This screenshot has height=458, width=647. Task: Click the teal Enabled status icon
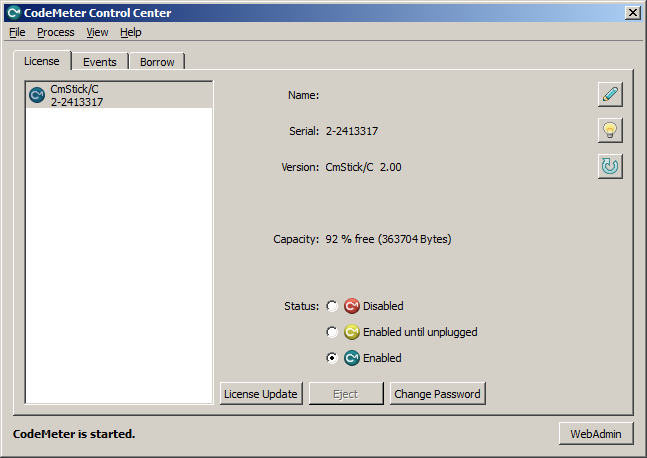(x=352, y=358)
